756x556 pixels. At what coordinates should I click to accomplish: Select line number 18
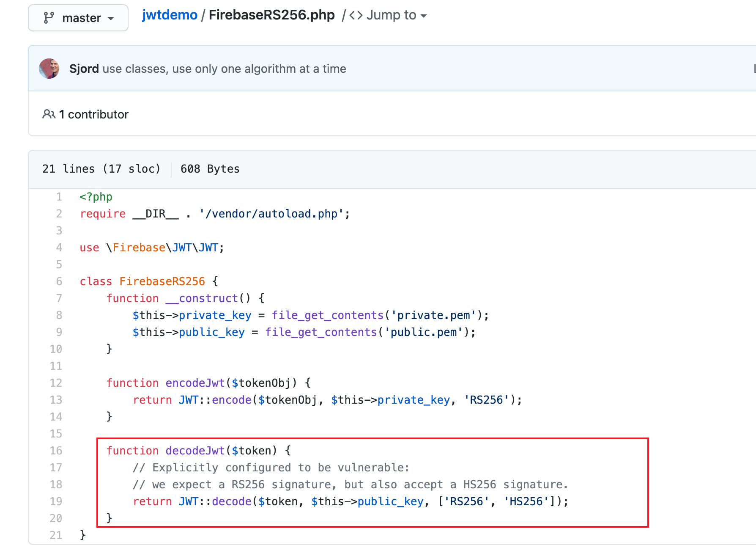coord(56,484)
